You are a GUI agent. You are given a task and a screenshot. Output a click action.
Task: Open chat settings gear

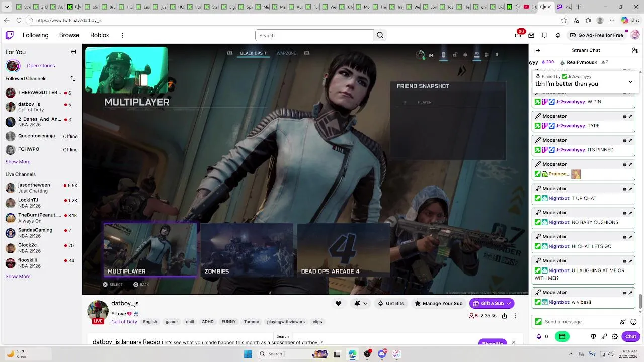click(x=615, y=336)
